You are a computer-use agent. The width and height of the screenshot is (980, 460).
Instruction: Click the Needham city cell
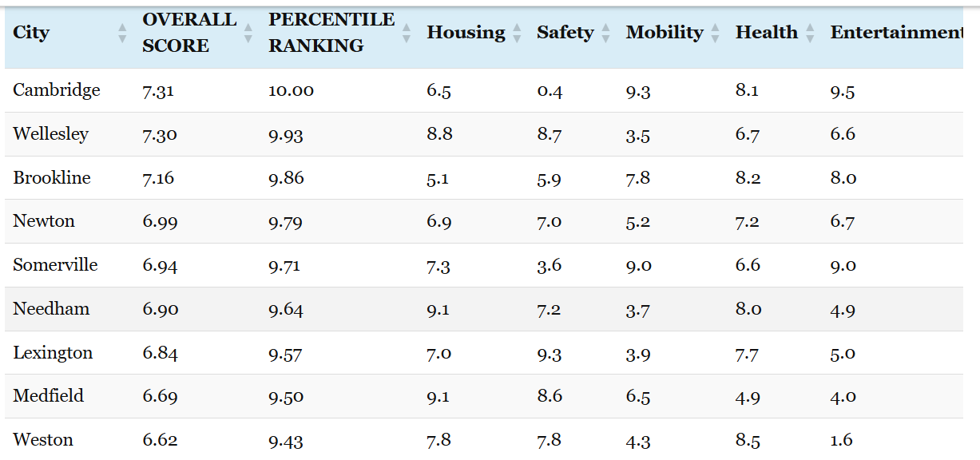[x=51, y=309]
